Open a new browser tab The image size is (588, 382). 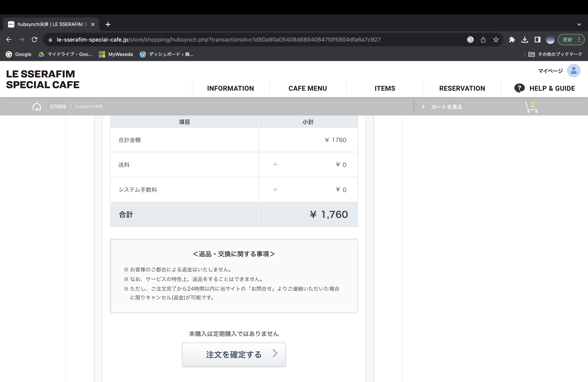pyautogui.click(x=108, y=24)
